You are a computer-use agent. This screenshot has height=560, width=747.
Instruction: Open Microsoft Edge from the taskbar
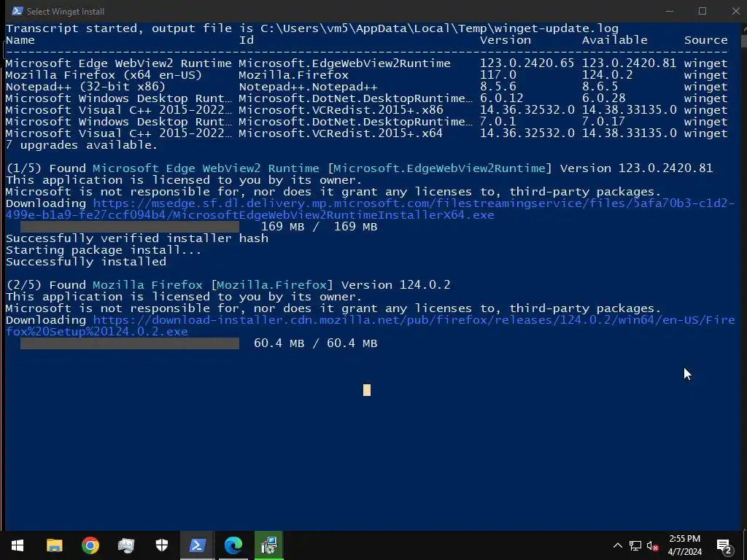click(x=233, y=545)
